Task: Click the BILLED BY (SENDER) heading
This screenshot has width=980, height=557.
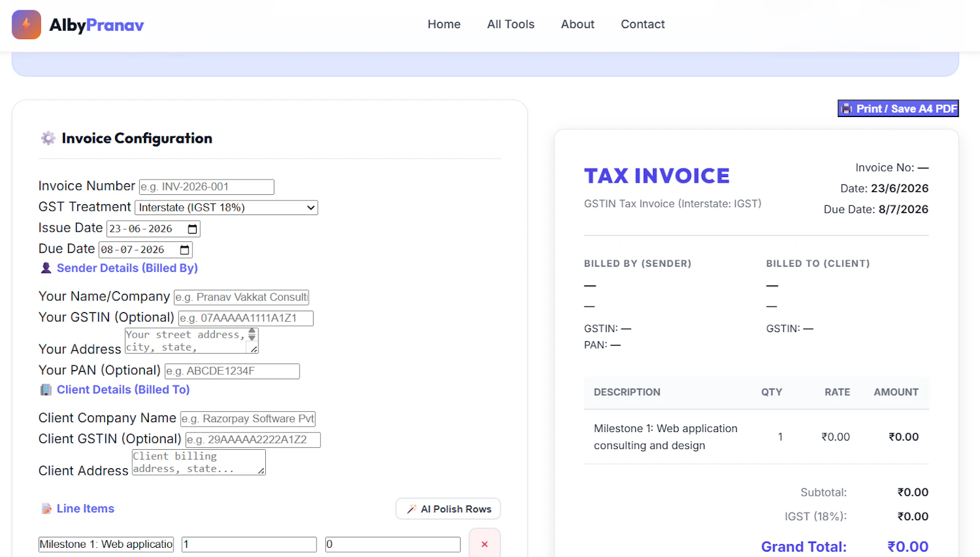Action: [x=638, y=263]
